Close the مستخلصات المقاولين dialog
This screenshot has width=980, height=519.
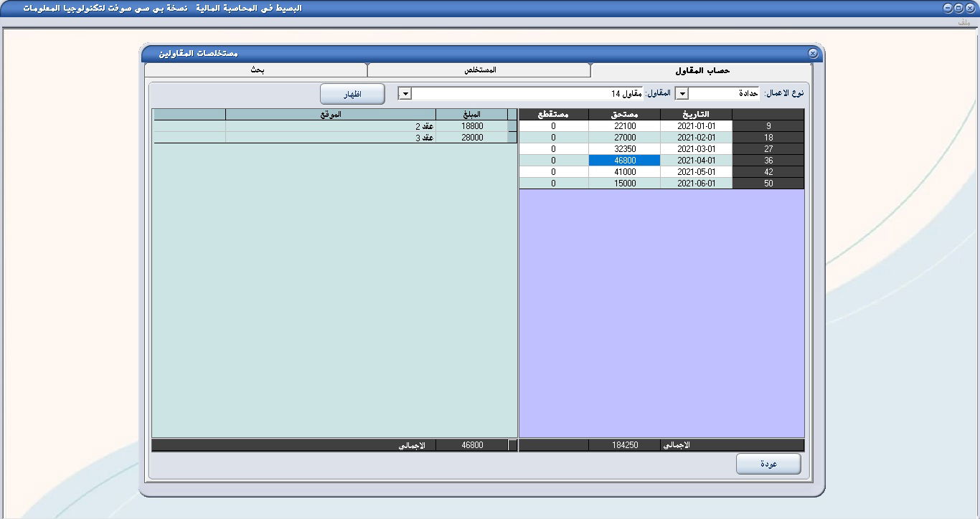(x=812, y=54)
